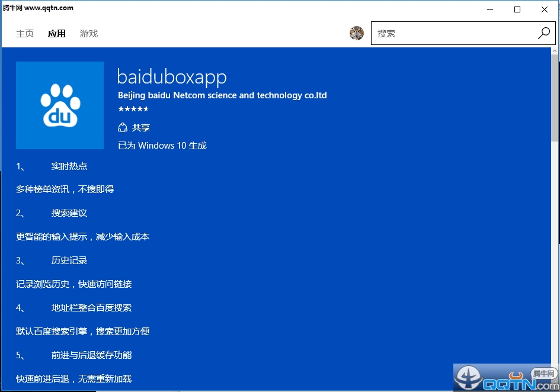Select the 应用 tab
The height and width of the screenshot is (392, 560).
pos(57,34)
